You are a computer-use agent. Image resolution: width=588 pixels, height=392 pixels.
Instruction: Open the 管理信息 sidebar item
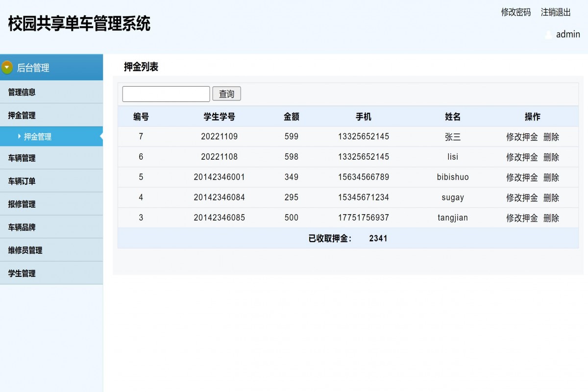pyautogui.click(x=22, y=92)
